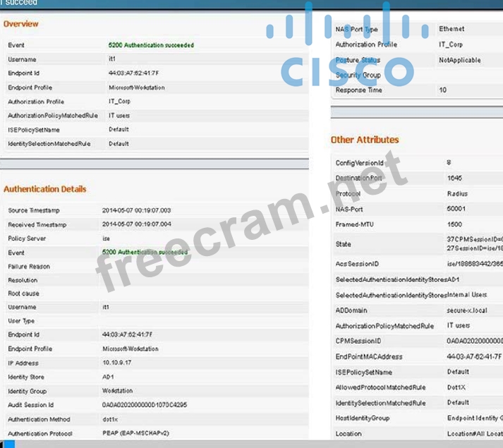Select the Microsoft-Workstation value in Overview
503x448 pixels.
[x=136, y=87]
